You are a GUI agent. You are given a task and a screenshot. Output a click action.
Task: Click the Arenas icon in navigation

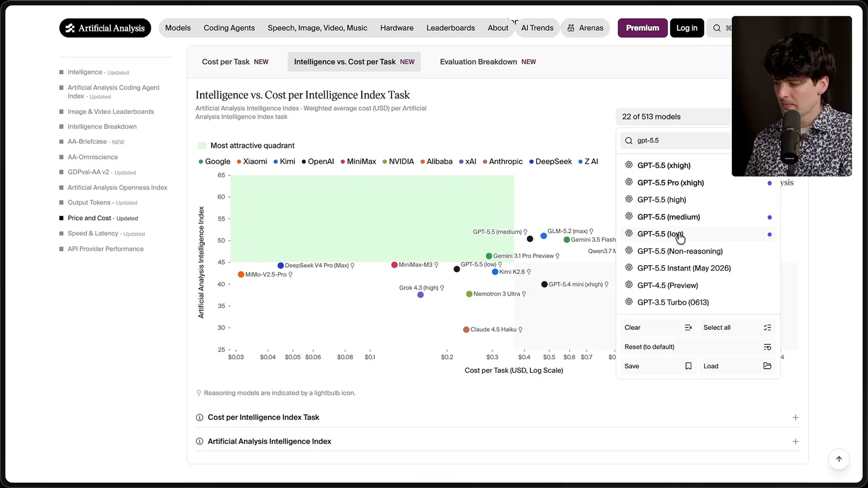click(x=571, y=28)
